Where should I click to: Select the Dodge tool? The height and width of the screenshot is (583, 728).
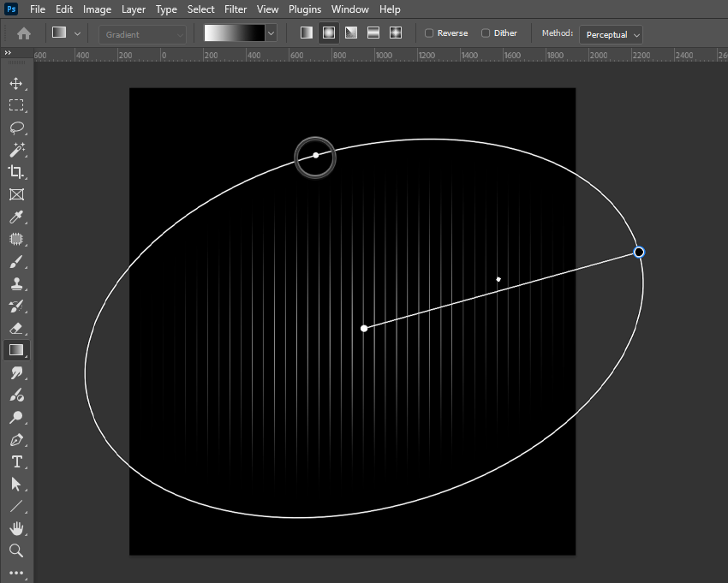[x=16, y=417]
